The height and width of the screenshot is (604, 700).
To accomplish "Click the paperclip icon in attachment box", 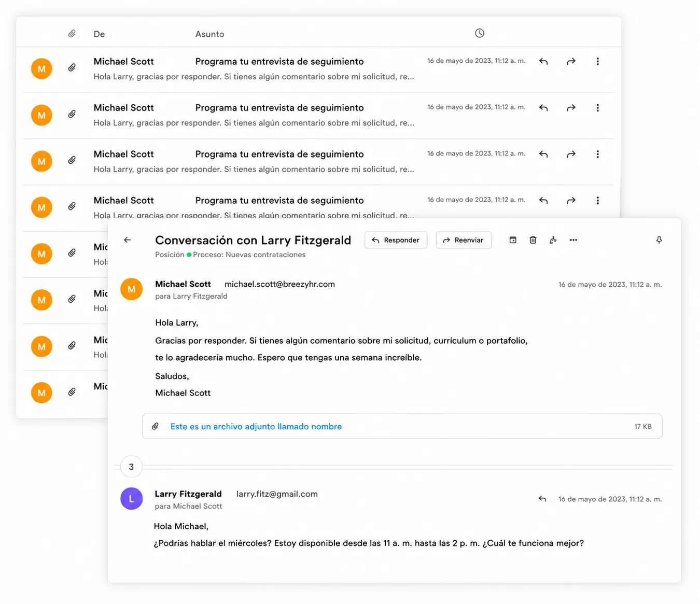I will pos(155,426).
